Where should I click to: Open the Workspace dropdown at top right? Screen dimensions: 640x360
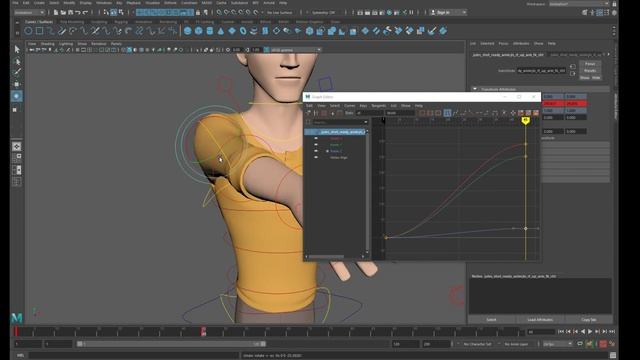point(578,4)
